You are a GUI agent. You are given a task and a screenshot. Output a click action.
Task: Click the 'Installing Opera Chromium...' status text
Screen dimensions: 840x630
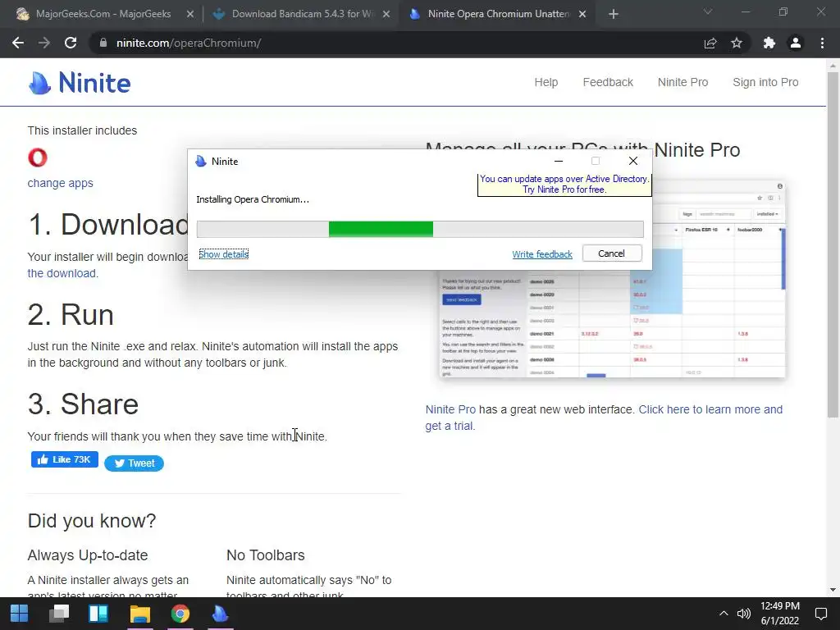pyautogui.click(x=253, y=199)
